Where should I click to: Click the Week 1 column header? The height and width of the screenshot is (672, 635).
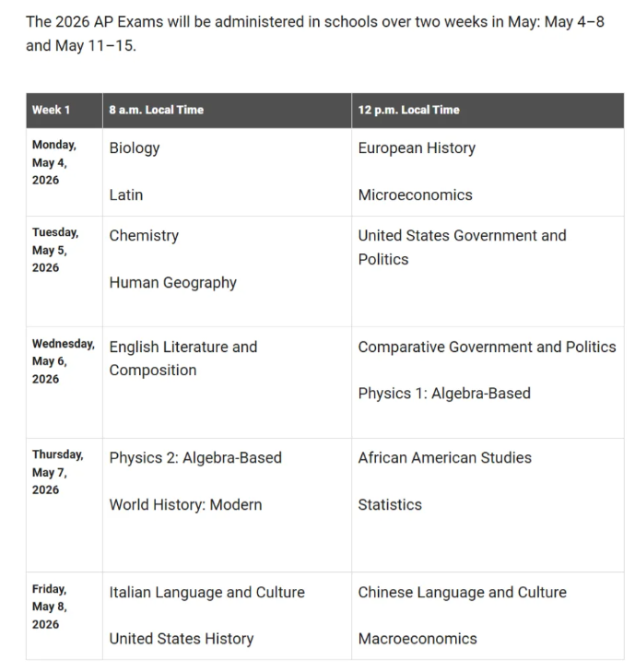(51, 110)
